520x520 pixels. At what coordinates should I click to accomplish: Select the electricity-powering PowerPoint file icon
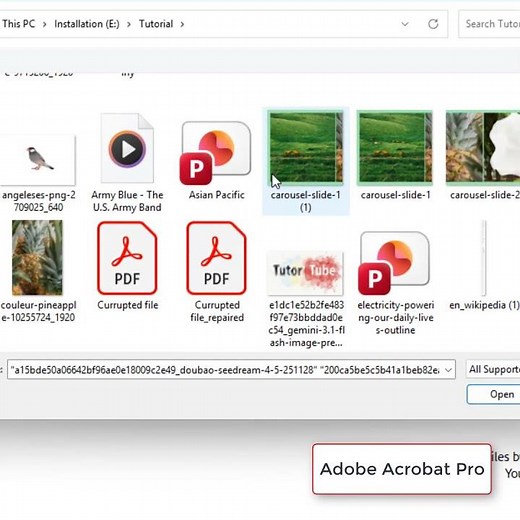pyautogui.click(x=395, y=263)
